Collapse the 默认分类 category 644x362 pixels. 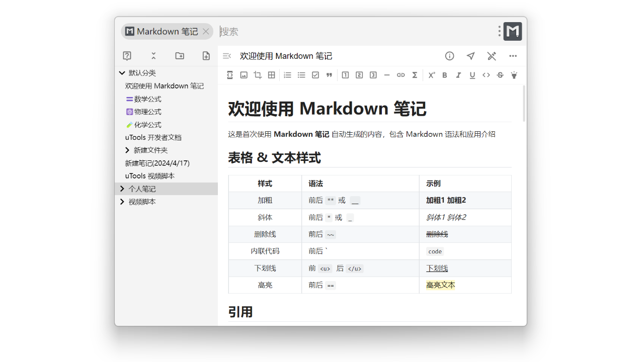point(122,72)
